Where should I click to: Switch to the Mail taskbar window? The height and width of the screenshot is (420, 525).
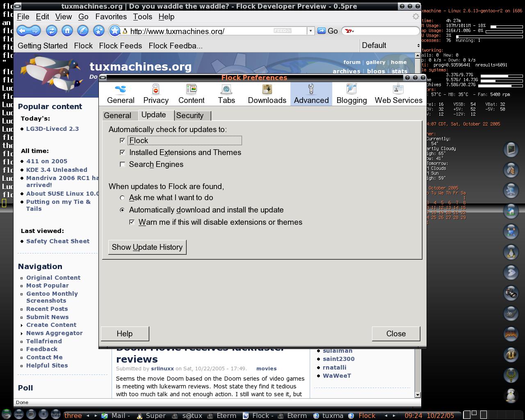[x=116, y=415]
